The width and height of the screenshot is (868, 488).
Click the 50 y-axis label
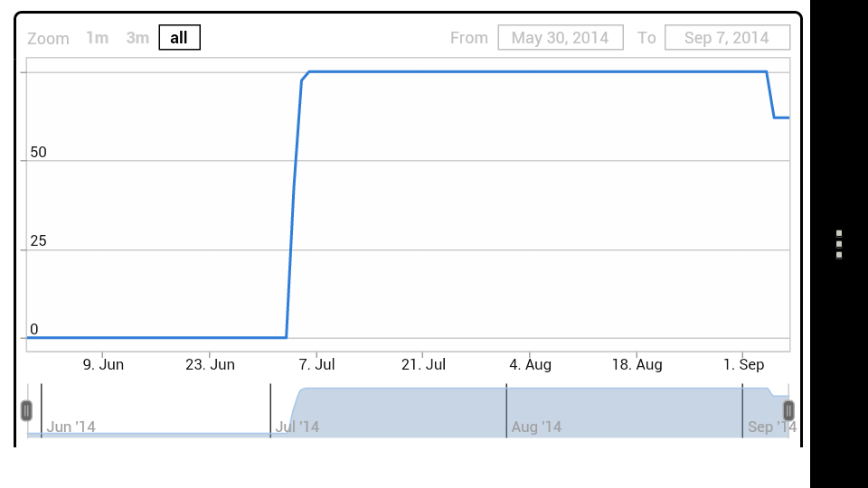[x=38, y=152]
